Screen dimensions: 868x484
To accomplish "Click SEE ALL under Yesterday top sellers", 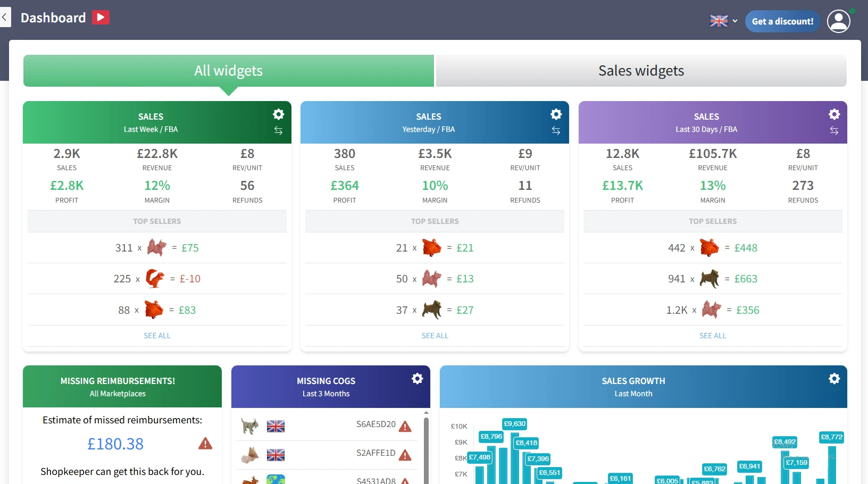I will (x=435, y=336).
